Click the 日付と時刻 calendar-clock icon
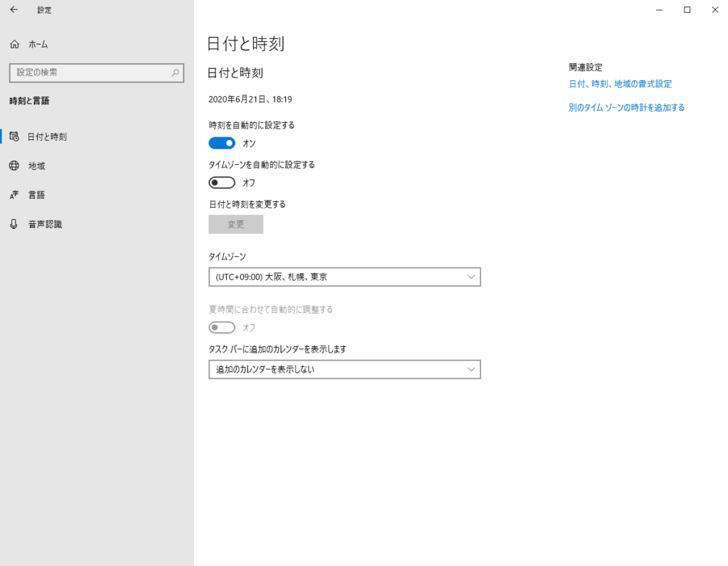 tap(14, 137)
